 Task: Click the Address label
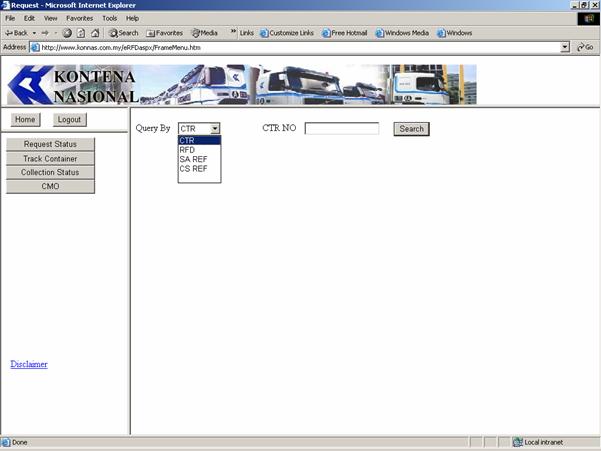[15, 47]
